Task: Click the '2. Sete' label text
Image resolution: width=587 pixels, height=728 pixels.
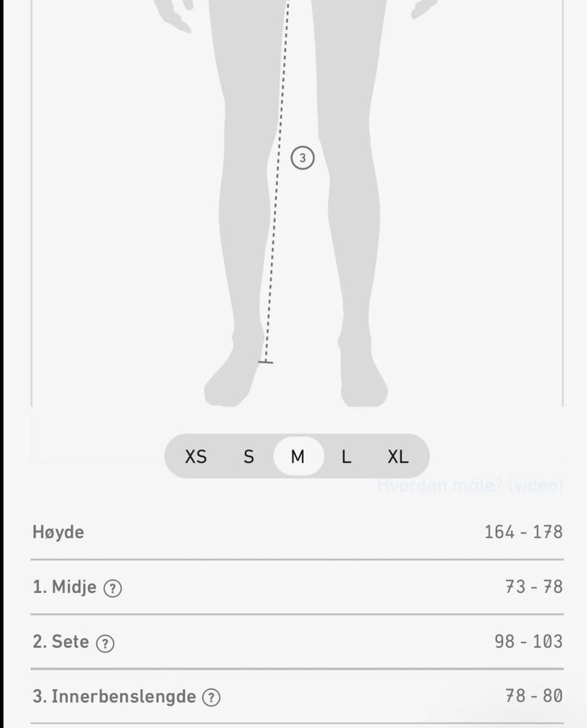Action: 61,642
